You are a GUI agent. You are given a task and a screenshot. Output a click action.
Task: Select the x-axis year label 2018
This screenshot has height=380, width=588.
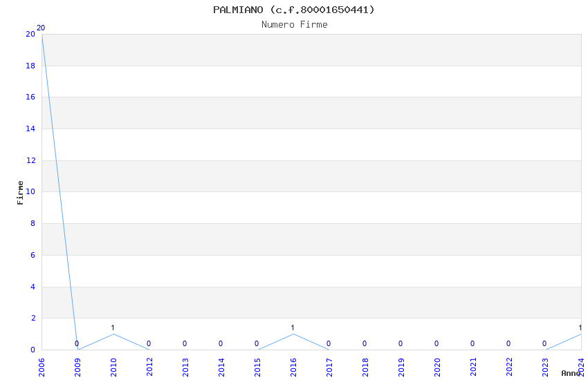[366, 368]
